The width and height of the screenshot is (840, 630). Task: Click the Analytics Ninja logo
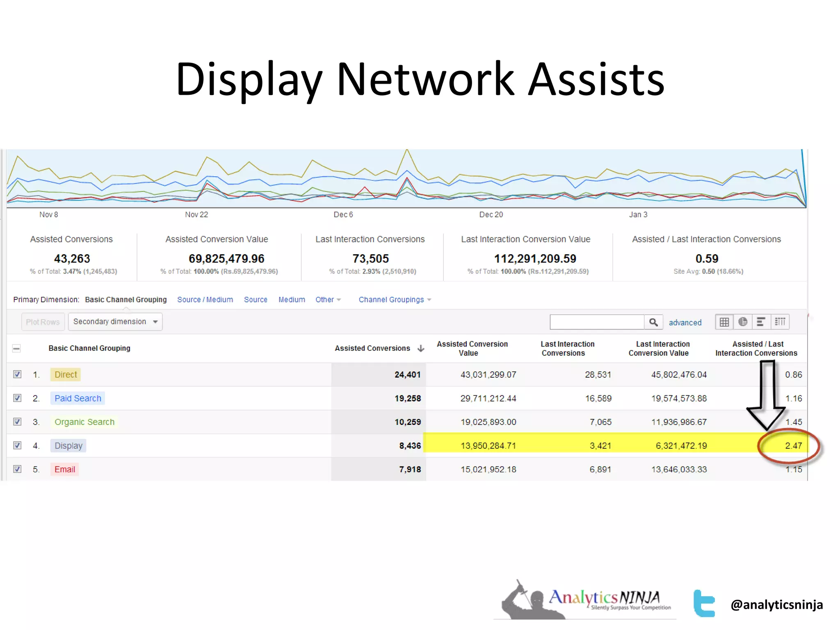(586, 600)
